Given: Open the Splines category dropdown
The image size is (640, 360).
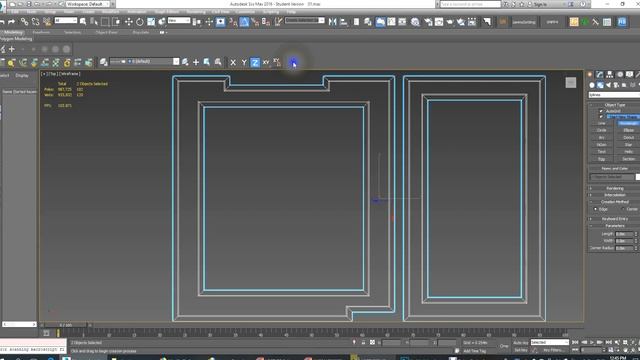Looking at the screenshot, I should [614, 95].
